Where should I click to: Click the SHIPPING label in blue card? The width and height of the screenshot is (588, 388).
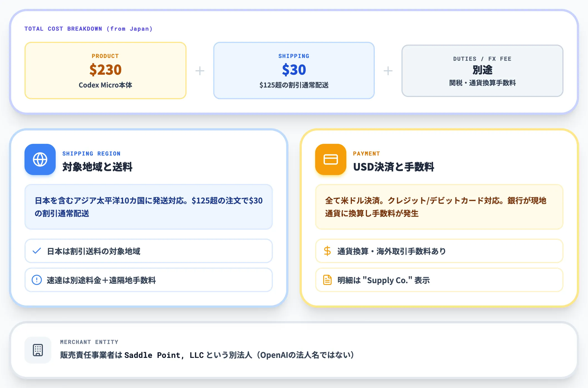click(x=294, y=56)
